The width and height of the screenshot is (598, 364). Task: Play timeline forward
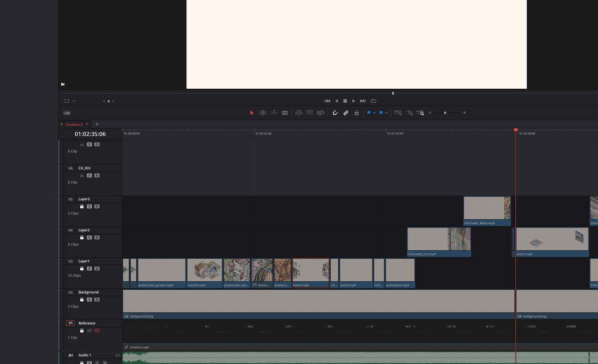[x=354, y=101]
